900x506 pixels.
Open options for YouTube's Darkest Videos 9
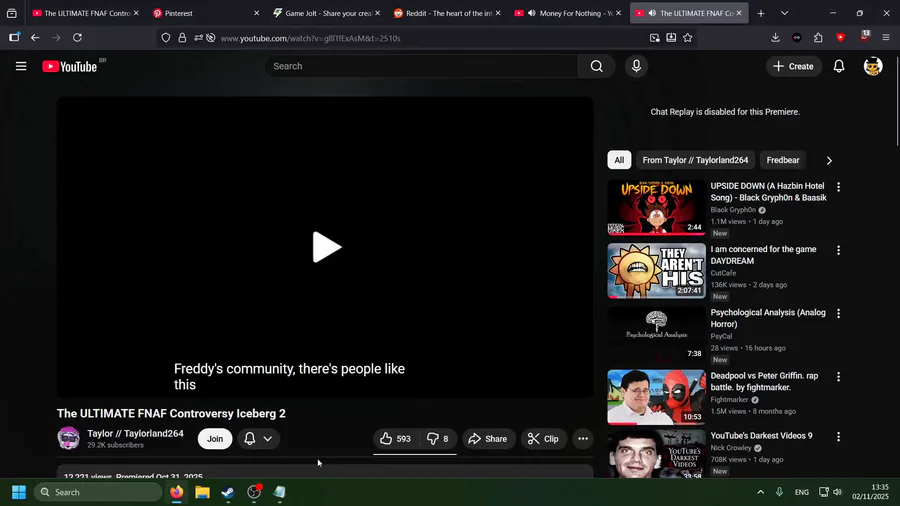pyautogui.click(x=839, y=437)
